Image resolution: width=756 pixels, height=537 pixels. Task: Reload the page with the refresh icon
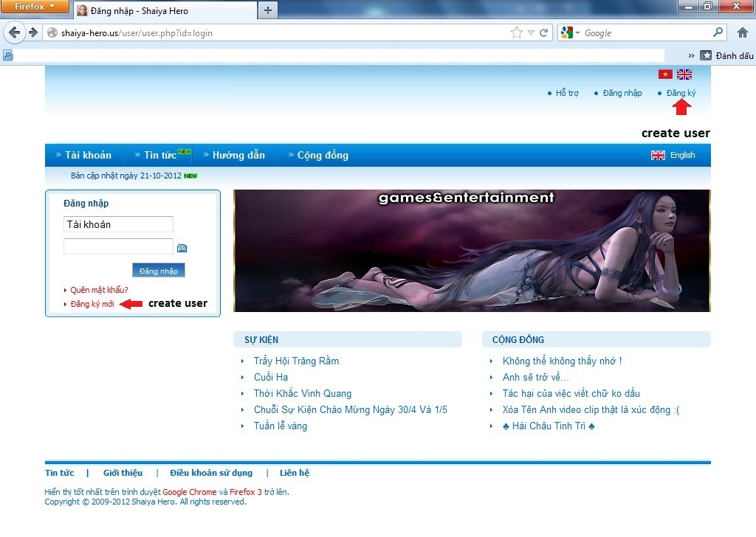544,32
